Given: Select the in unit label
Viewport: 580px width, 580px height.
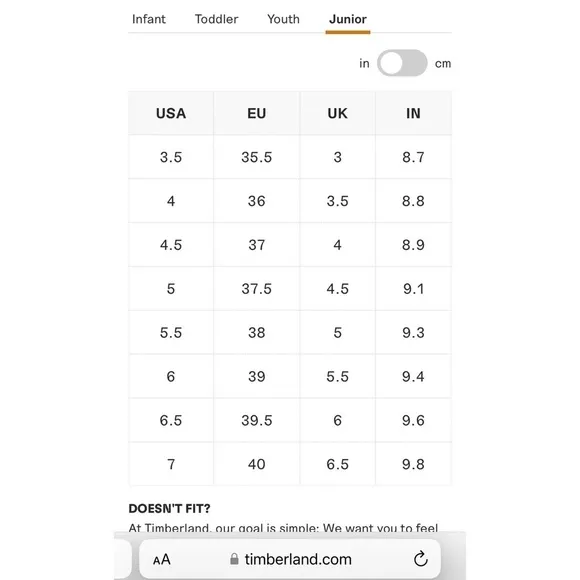Looking at the screenshot, I should pos(364,64).
